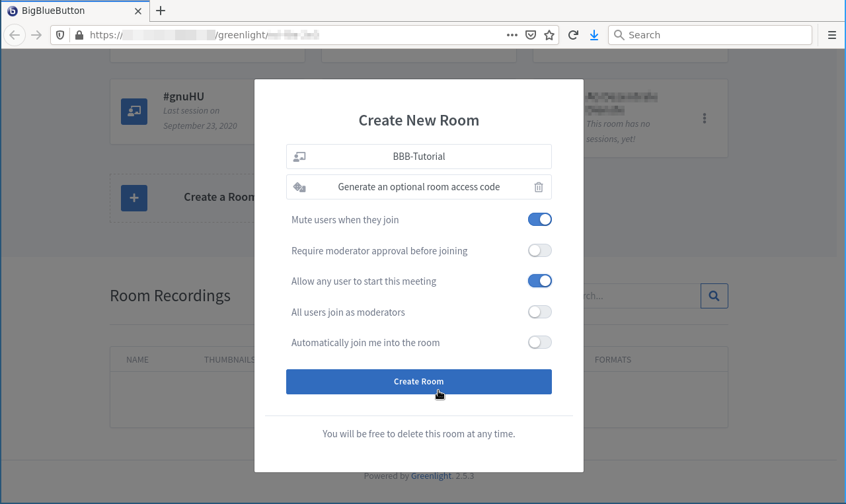The height and width of the screenshot is (504, 846).
Task: Click Generate an optional room access code field
Action: 419,187
